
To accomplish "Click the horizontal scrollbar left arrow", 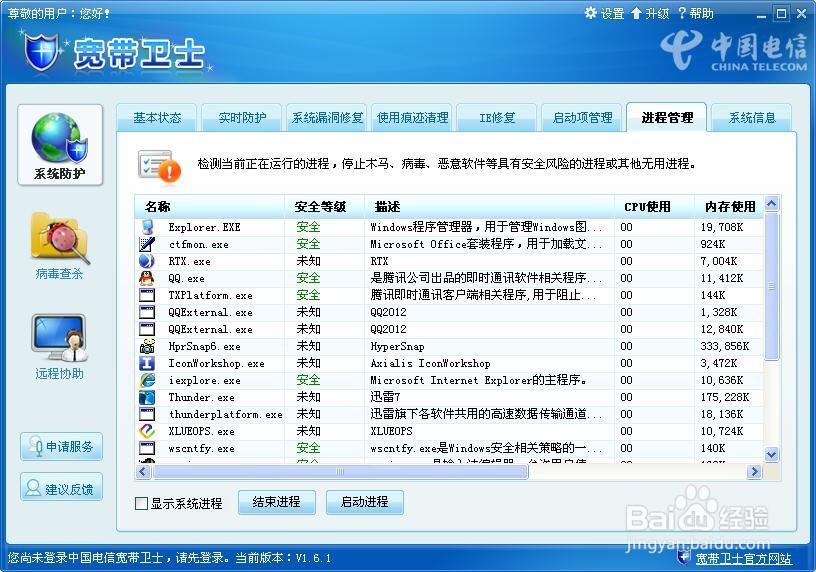I will pos(143,472).
